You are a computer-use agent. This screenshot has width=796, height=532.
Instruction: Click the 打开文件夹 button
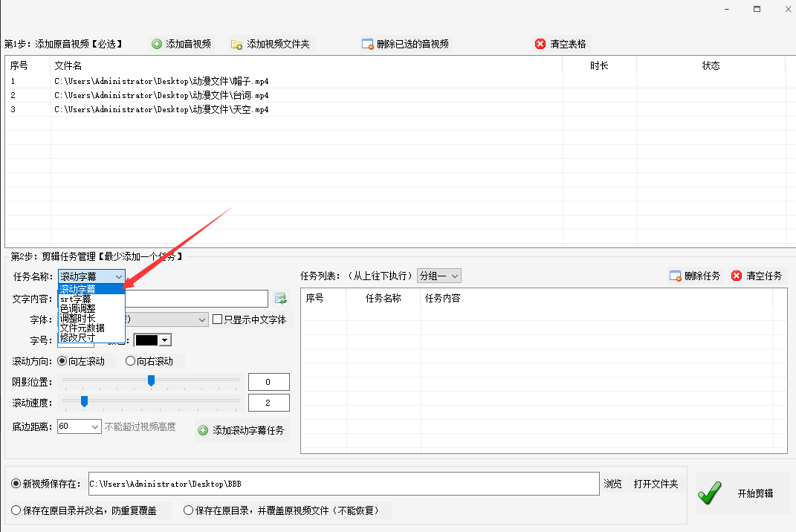click(656, 484)
